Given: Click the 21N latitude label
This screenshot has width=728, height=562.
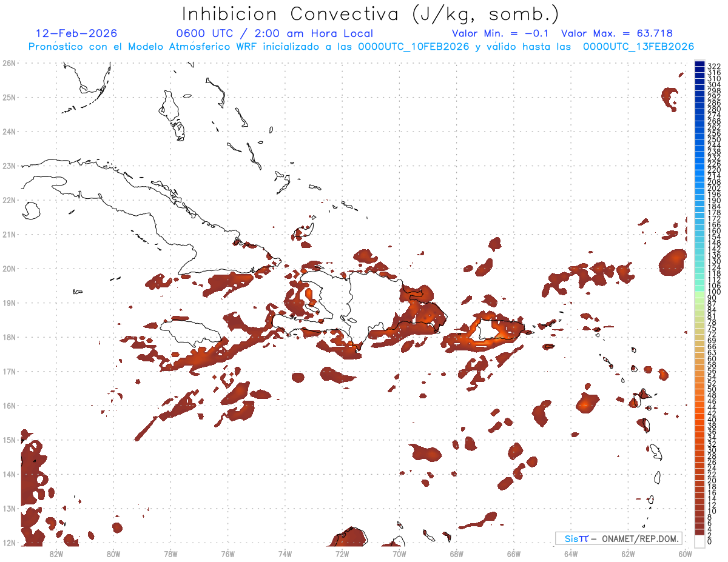Looking at the screenshot, I should point(9,234).
